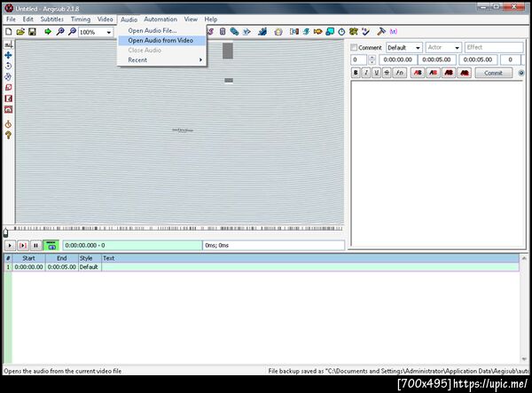Screen dimensions: 532x393
Task: Click the video Play button
Action: [x=10, y=246]
